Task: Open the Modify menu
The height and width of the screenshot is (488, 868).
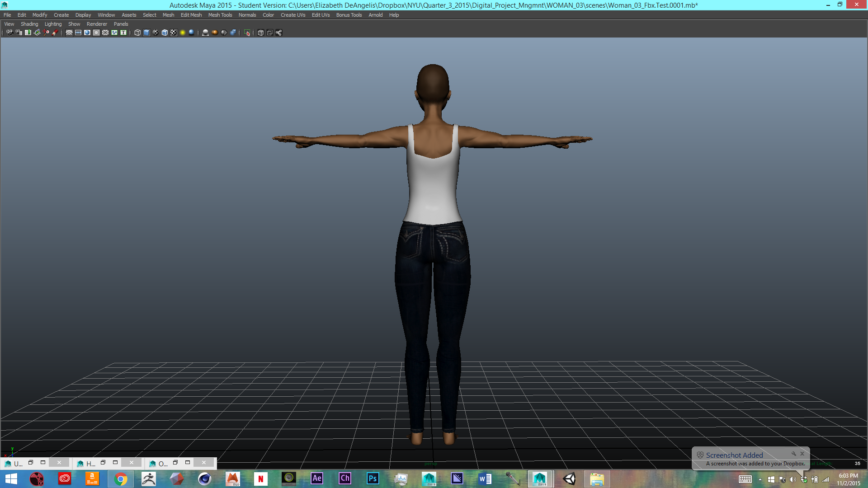Action: [40, 15]
